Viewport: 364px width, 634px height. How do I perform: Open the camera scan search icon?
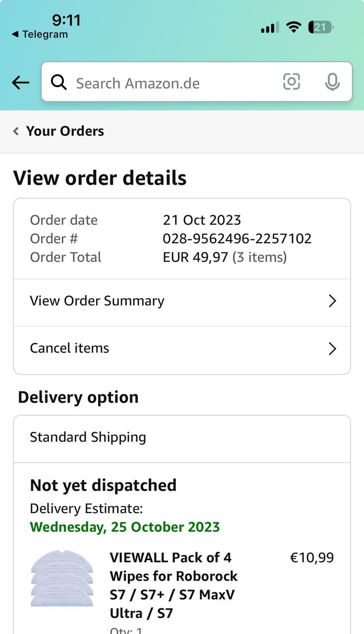(291, 82)
